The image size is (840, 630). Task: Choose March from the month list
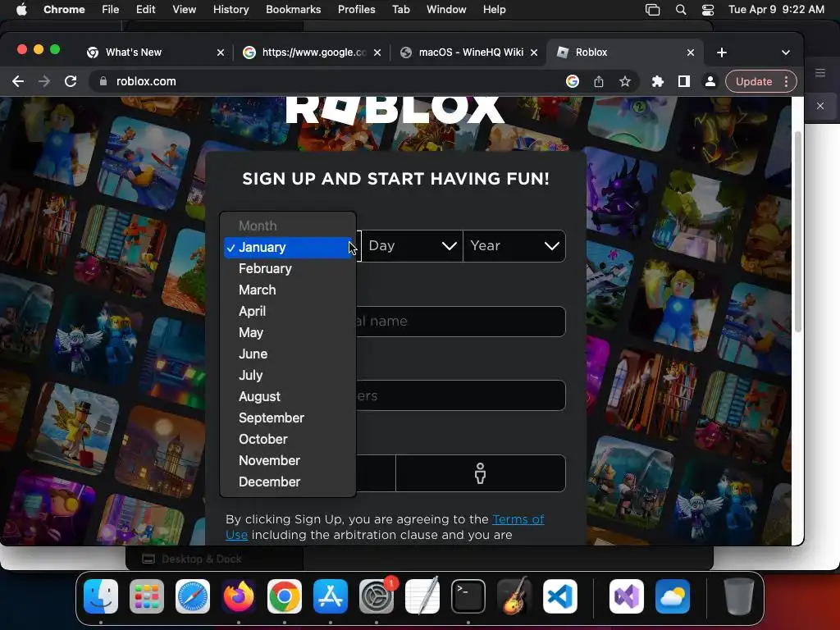point(288,290)
